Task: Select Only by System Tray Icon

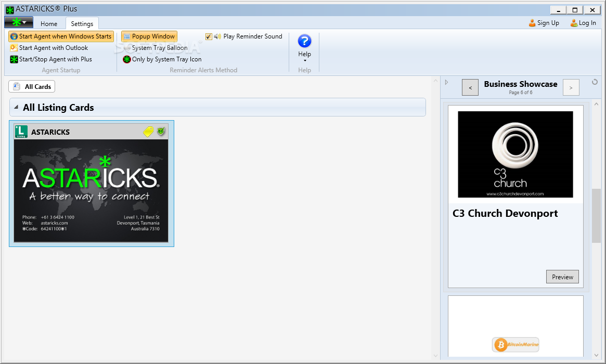Action: coord(162,59)
